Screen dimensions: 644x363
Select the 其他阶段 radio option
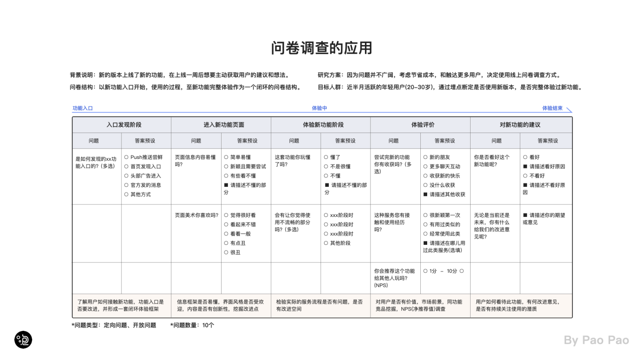click(326, 243)
